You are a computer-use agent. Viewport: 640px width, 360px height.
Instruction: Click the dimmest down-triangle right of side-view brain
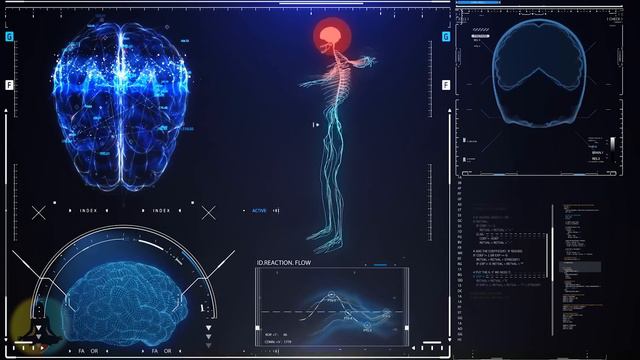pos(209,346)
